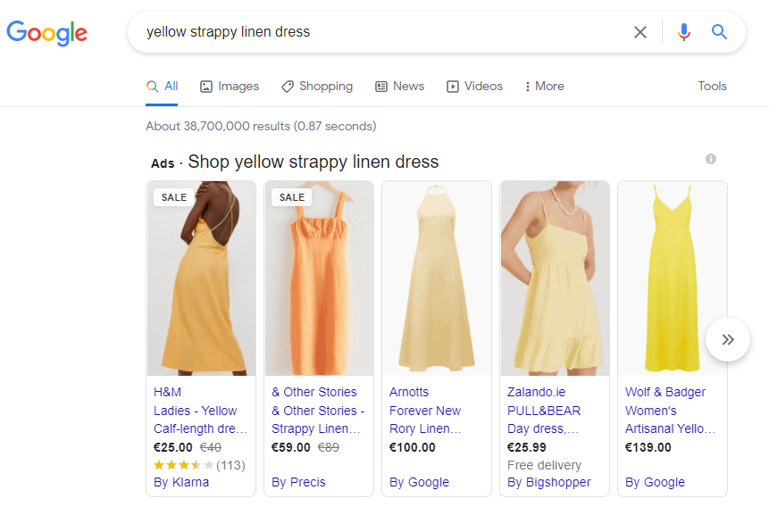Open the Videos tab
This screenshot has width=769, height=532.
tap(475, 87)
